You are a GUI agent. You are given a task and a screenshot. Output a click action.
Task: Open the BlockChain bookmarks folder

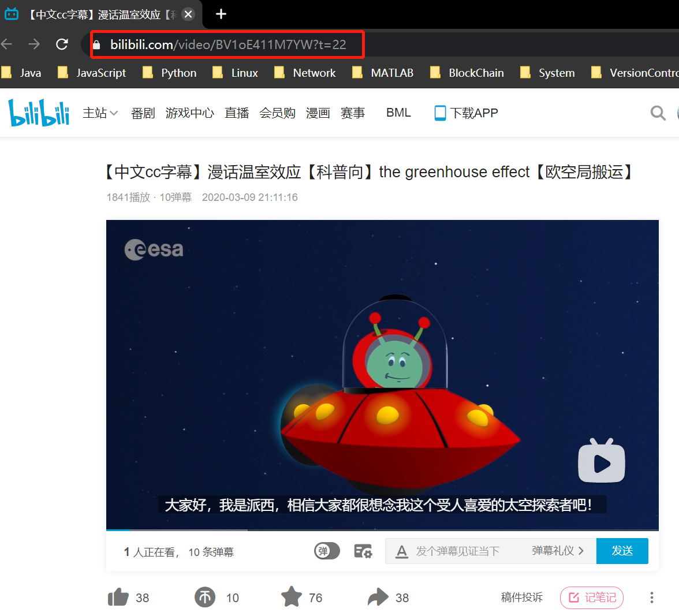point(467,73)
